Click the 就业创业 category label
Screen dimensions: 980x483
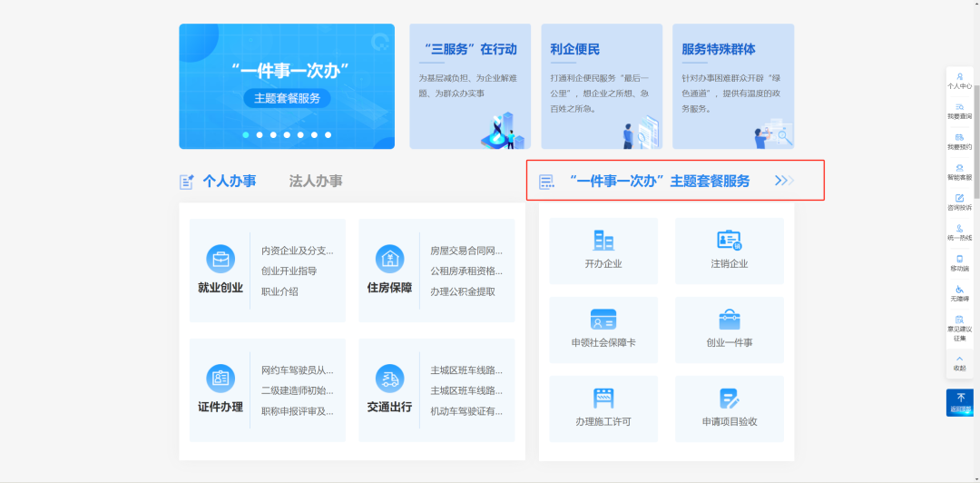(220, 288)
